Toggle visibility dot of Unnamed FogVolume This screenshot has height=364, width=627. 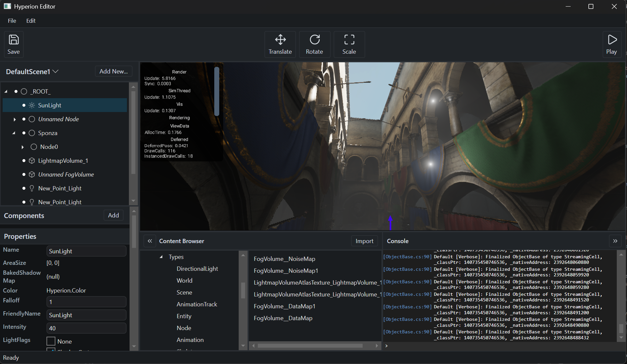click(x=24, y=175)
